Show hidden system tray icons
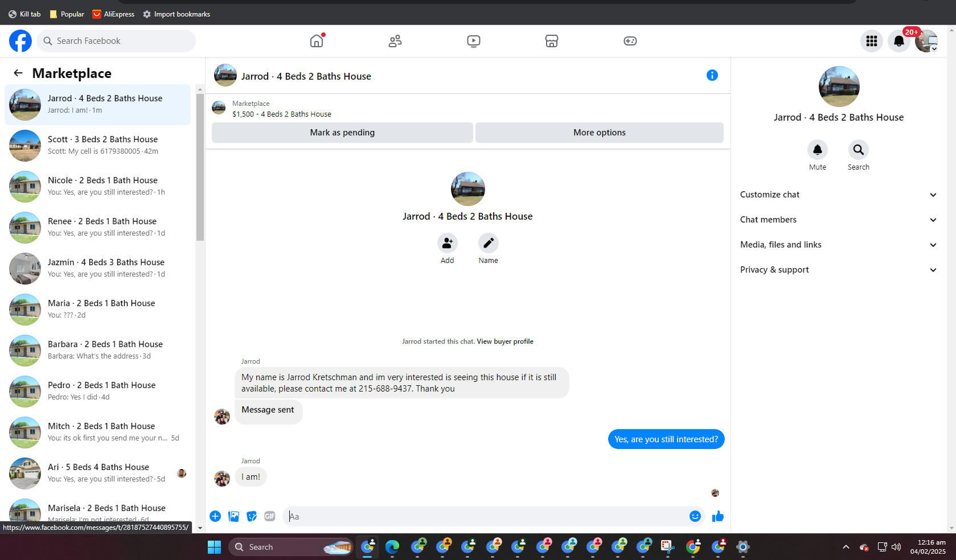This screenshot has height=560, width=956. (x=846, y=547)
